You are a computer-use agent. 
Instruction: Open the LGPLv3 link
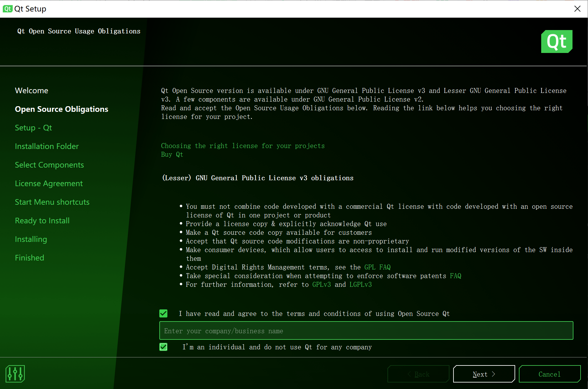tap(360, 285)
